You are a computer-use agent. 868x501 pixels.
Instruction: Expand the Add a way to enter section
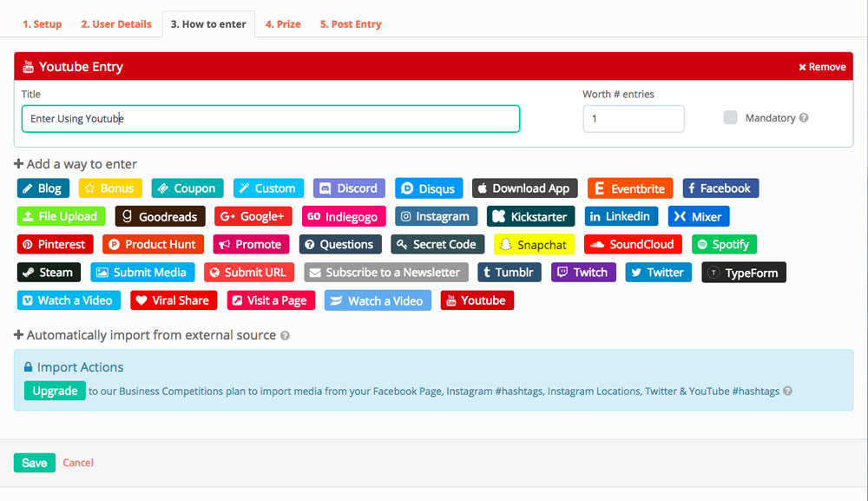click(76, 164)
